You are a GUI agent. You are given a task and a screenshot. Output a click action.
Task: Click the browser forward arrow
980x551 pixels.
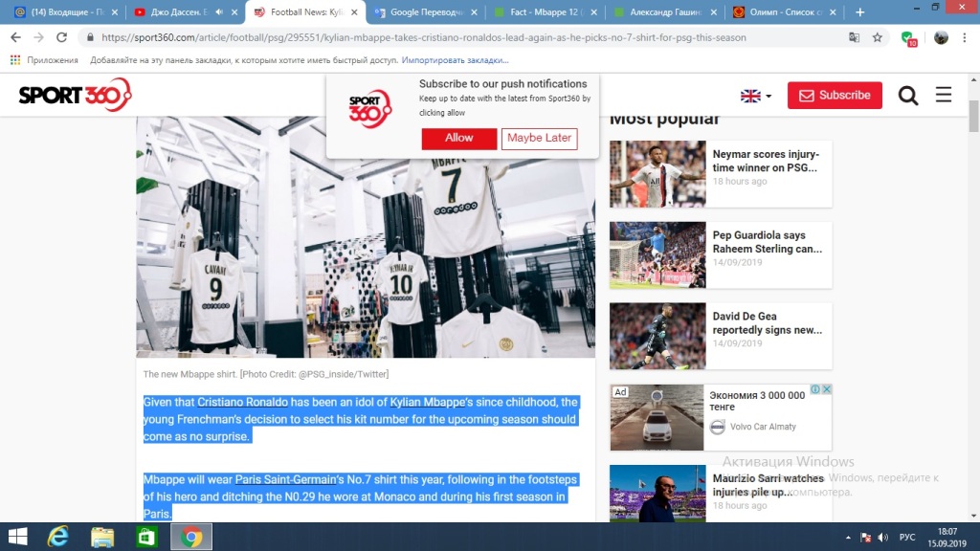point(38,37)
